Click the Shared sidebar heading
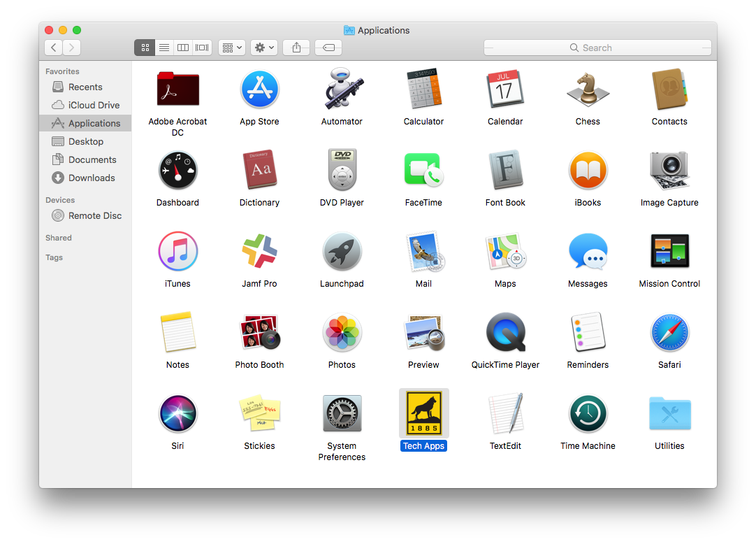 [x=58, y=238]
